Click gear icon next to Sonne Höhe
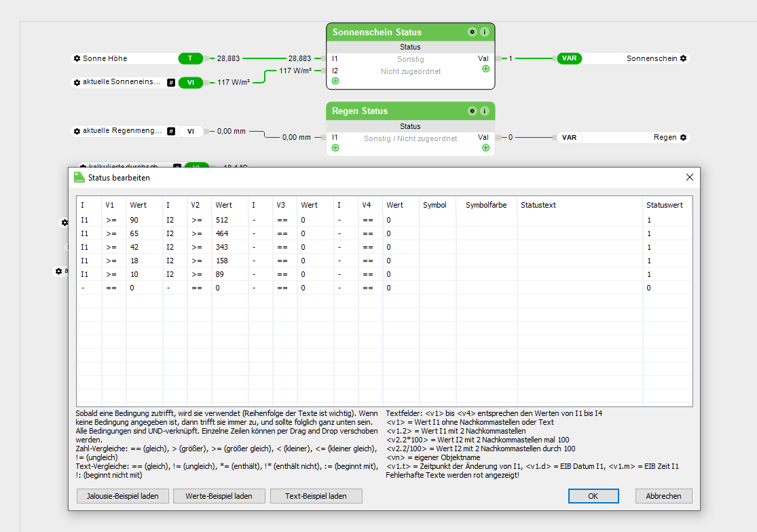Image resolution: width=757 pixels, height=532 pixels. 77,58
